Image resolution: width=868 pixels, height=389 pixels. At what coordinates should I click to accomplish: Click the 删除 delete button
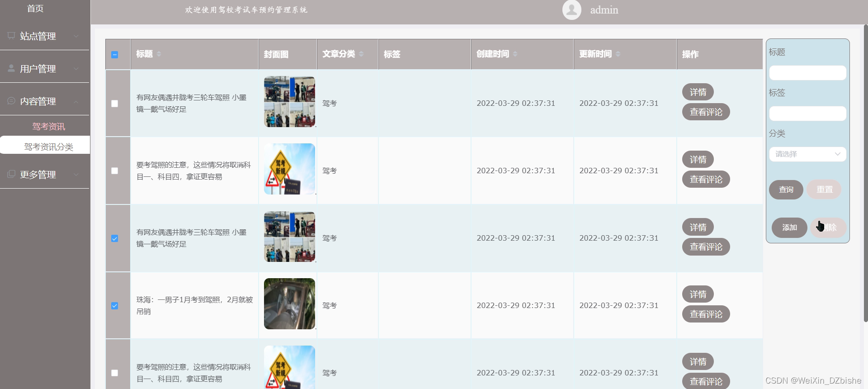828,228
